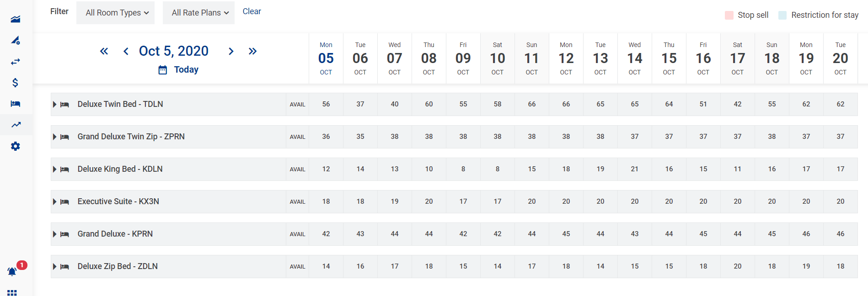
Task: Click the swap arrows sidebar icon
Action: point(16,61)
